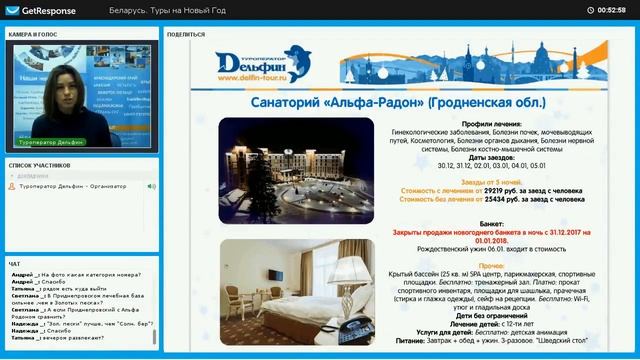Click the GetResponse envelope logo icon
640x360 pixels.
[x=12, y=10]
